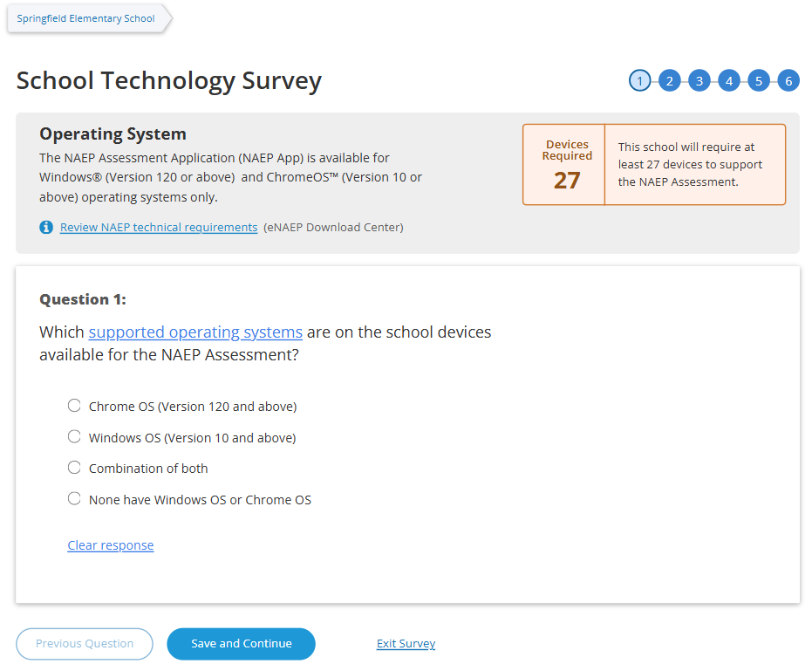Open Review NAEP technical requirements link

pyautogui.click(x=159, y=228)
